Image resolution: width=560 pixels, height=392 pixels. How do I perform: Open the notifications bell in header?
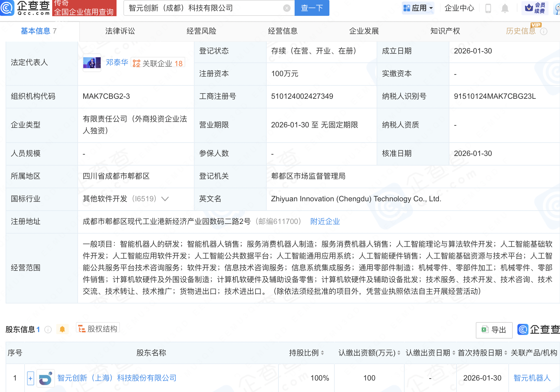pos(505,8)
